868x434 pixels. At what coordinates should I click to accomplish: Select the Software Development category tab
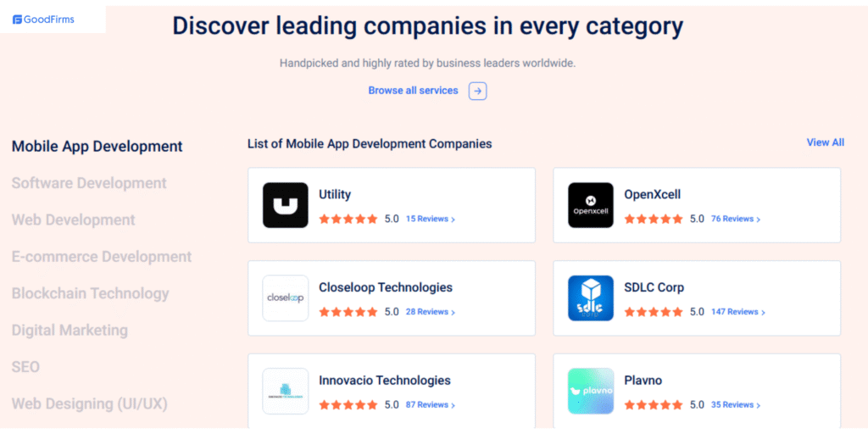(89, 183)
